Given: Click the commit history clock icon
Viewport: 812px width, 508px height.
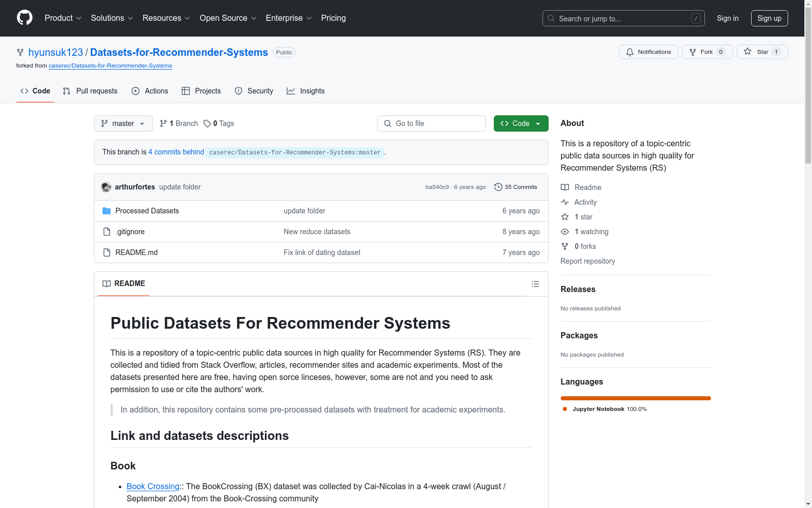Looking at the screenshot, I should (498, 187).
